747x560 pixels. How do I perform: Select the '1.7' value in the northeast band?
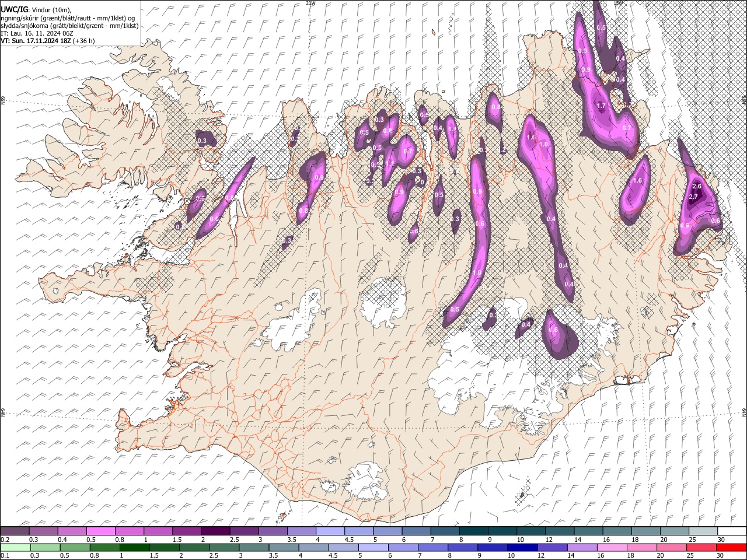click(x=602, y=106)
